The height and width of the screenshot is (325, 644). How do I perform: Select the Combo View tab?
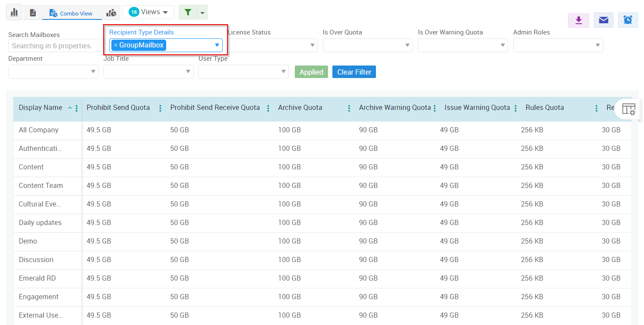click(71, 13)
